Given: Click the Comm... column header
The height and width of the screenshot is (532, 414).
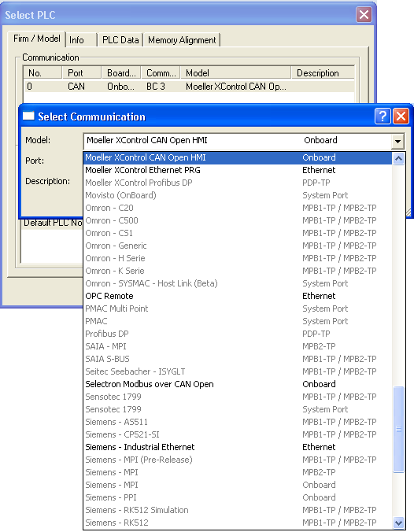Looking at the screenshot, I should [x=161, y=73].
